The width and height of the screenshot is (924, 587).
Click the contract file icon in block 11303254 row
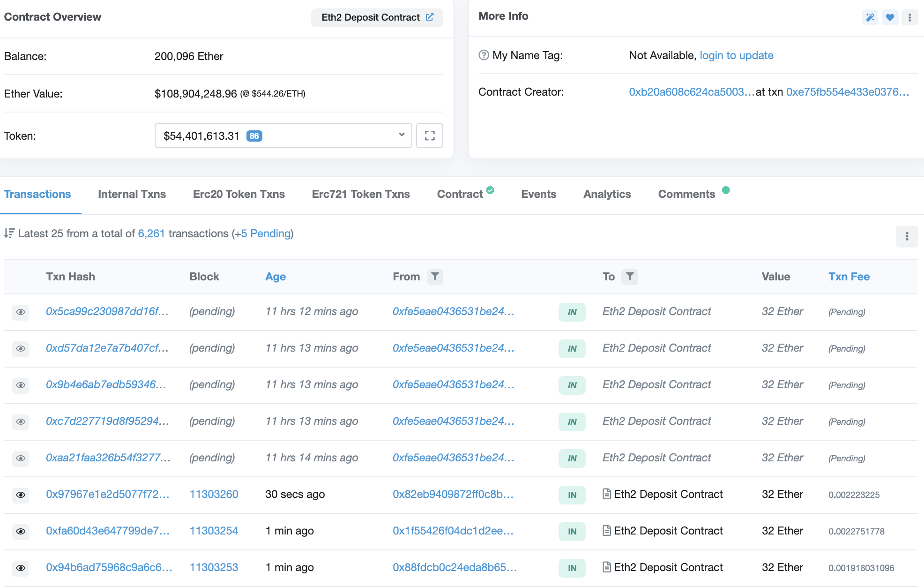tap(606, 531)
